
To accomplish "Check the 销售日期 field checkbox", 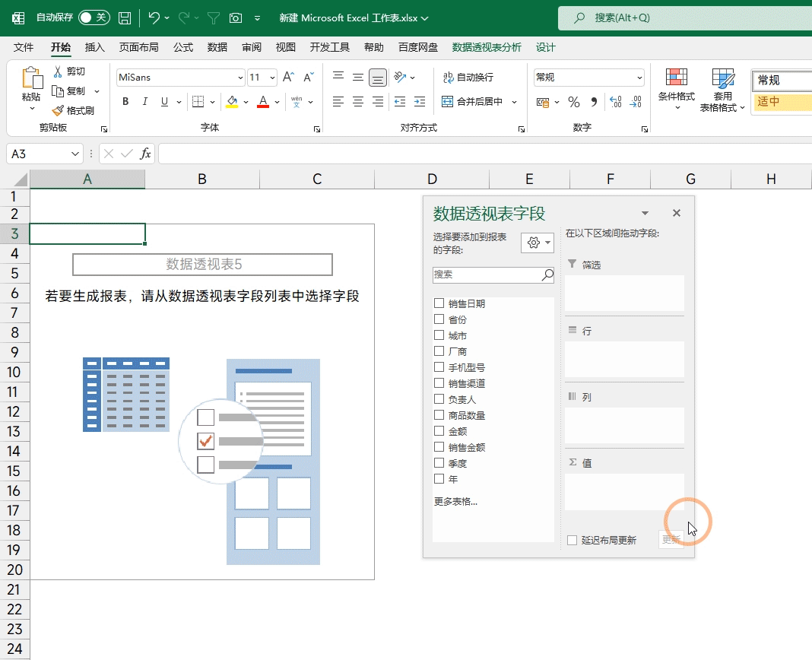I will tap(439, 303).
